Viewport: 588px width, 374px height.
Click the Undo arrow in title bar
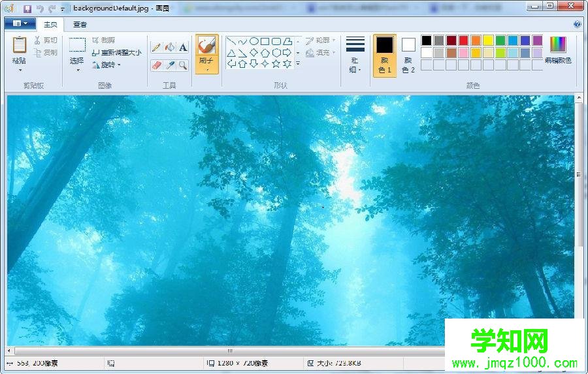pos(40,8)
